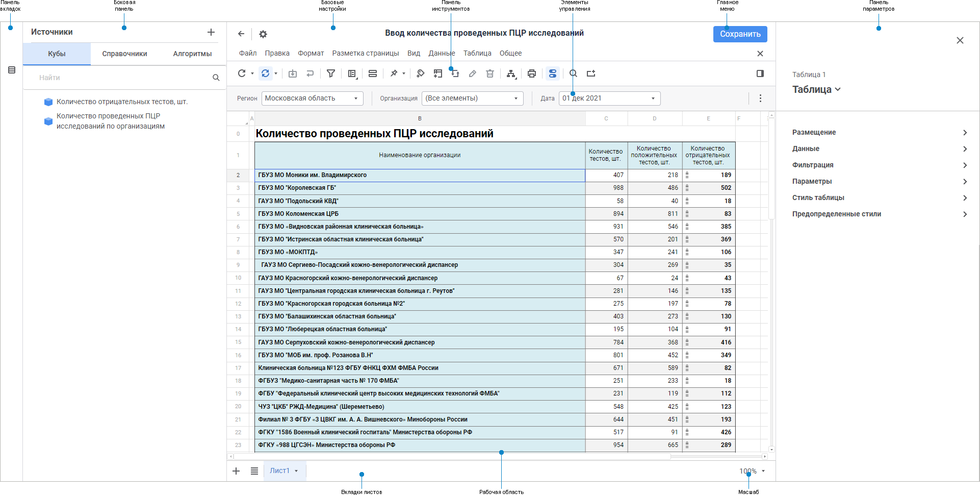The width and height of the screenshot is (980, 495).
Task: Select the Количество отрицательных тестов cube
Action: (x=122, y=102)
